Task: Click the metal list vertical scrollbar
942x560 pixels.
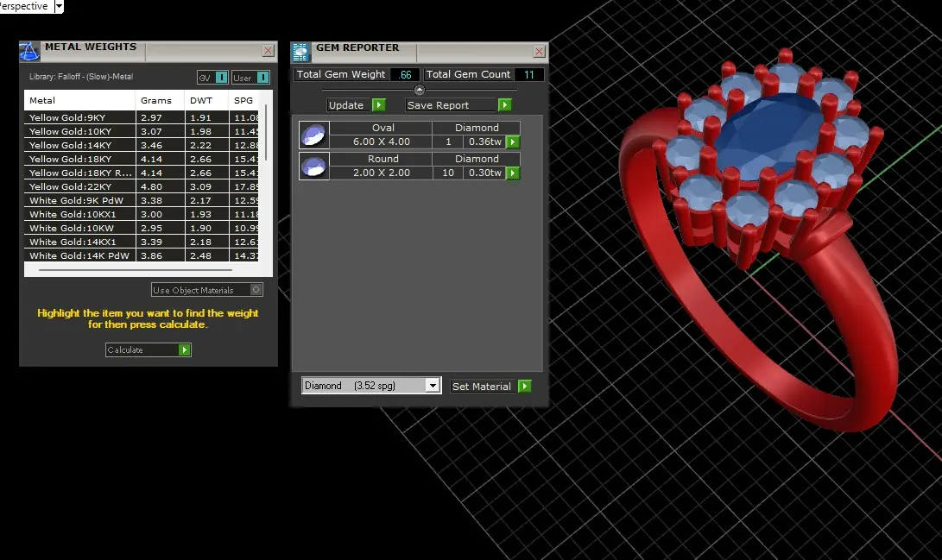Action: pos(266,132)
